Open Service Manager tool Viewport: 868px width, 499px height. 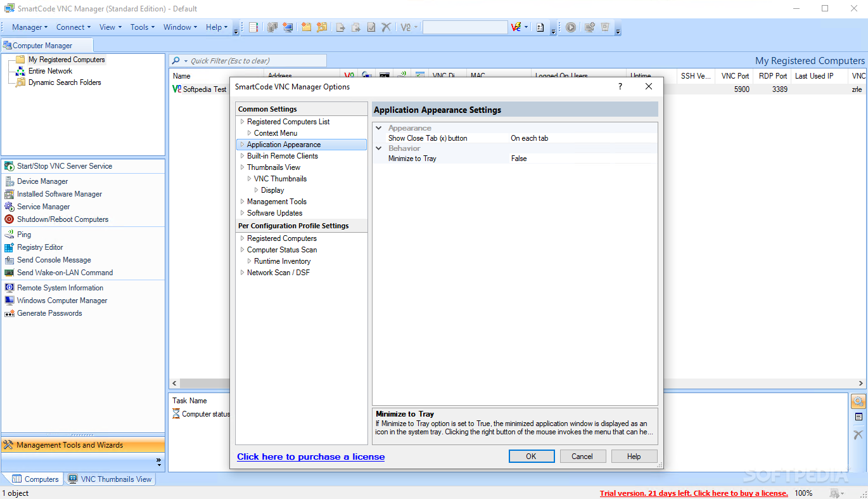[x=44, y=207]
